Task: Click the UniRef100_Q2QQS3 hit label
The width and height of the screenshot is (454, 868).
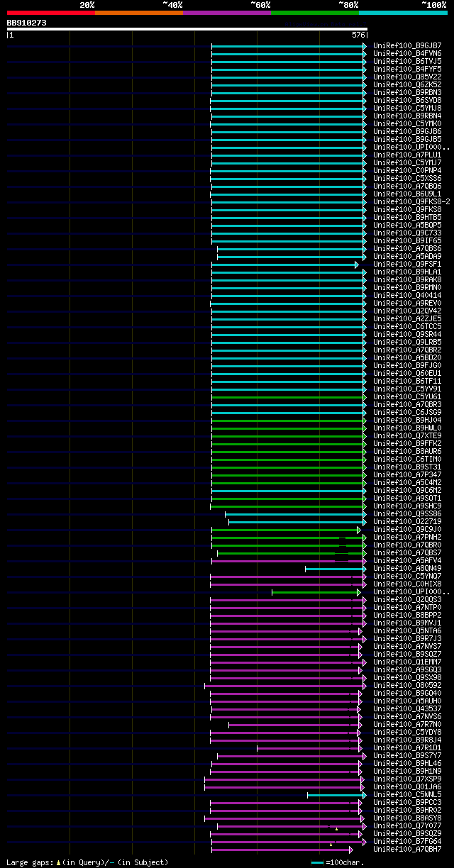Action: tap(407, 599)
